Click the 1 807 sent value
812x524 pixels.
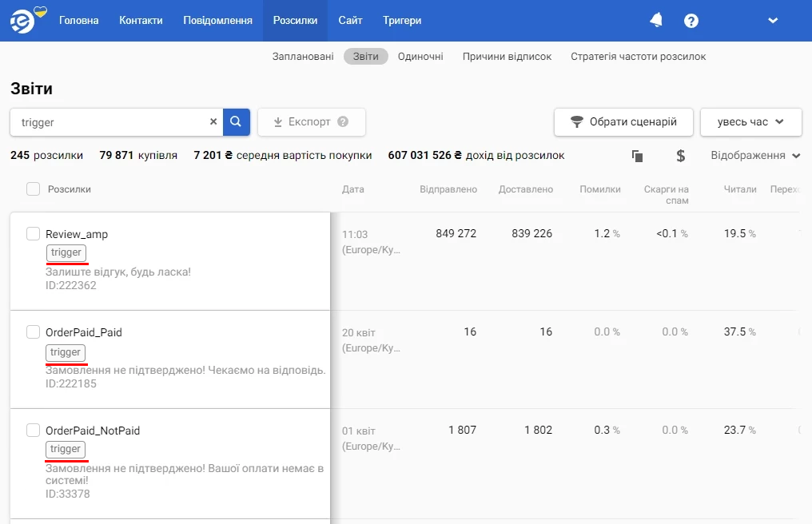click(x=463, y=431)
